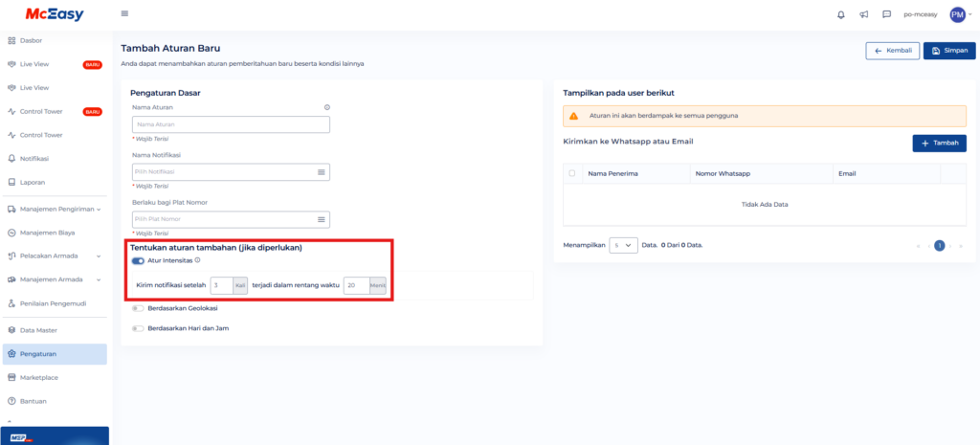Click po-mceasy username text
Image resolution: width=980 pixels, height=445 pixels.
point(921,15)
